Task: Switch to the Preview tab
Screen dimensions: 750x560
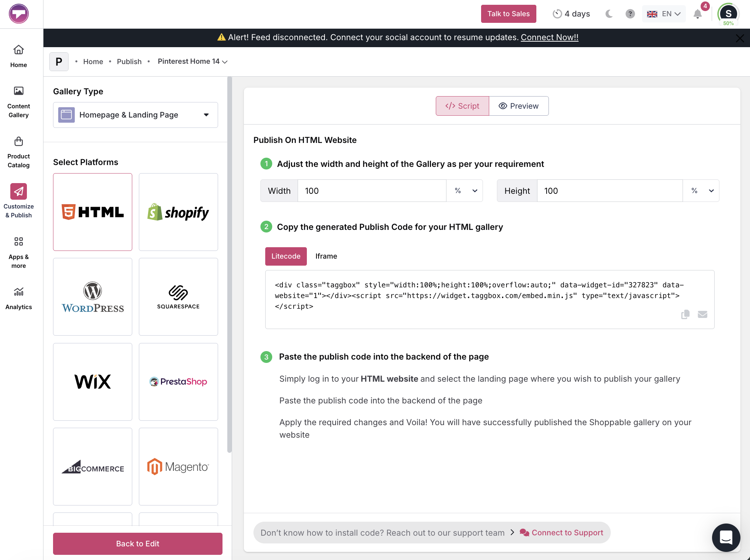Action: point(519,106)
